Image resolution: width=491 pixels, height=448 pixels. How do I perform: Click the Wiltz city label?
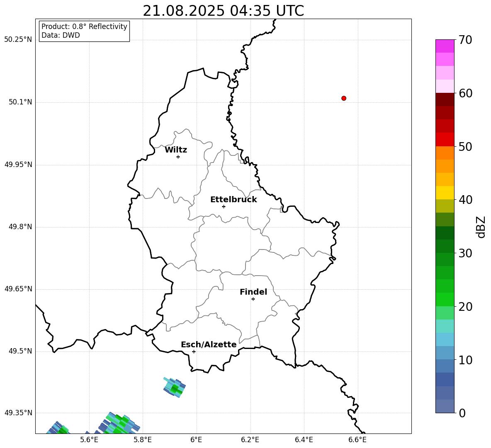[176, 150]
